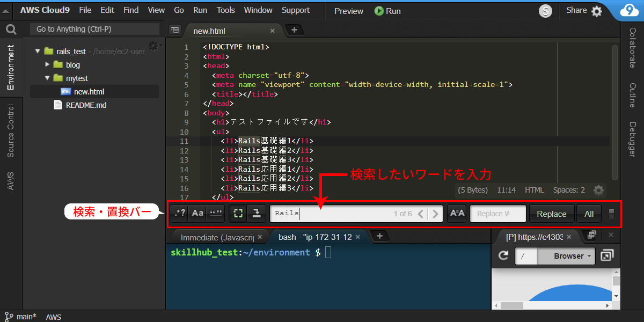Click the Preview button
The image size is (644, 322).
349,11
